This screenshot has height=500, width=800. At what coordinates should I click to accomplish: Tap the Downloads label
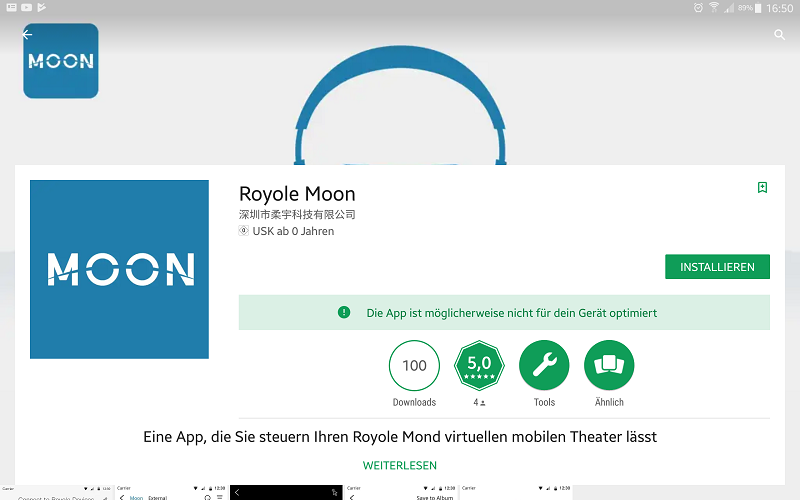(x=414, y=402)
